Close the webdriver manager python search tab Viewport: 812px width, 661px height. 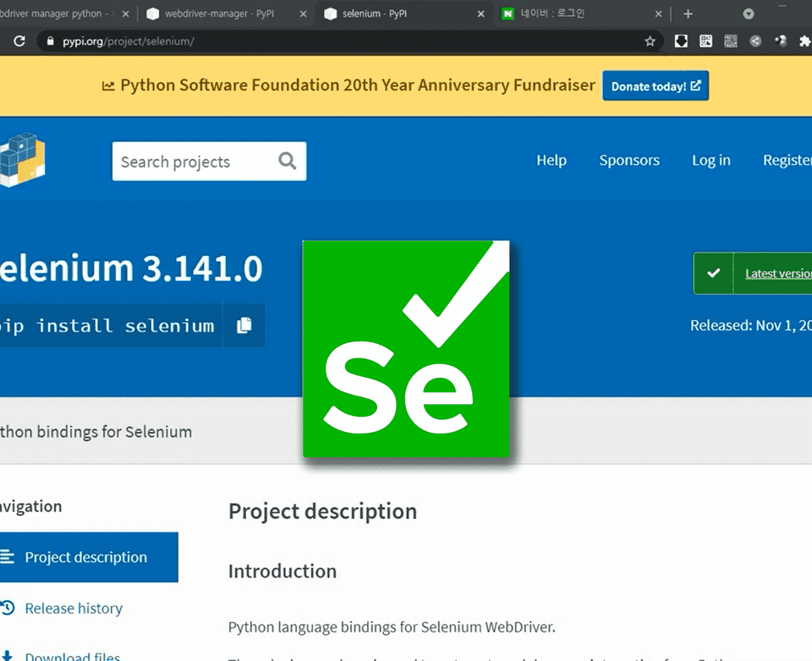click(125, 14)
